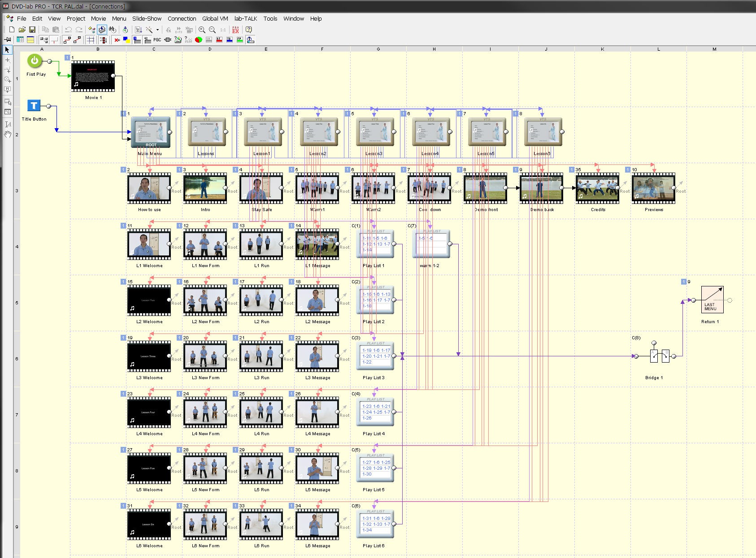Click the Open project folder icon

pyautogui.click(x=22, y=30)
